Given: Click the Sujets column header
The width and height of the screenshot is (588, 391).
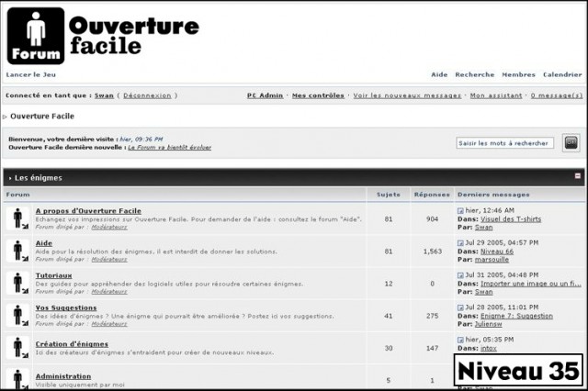Looking at the screenshot, I should pos(389,195).
